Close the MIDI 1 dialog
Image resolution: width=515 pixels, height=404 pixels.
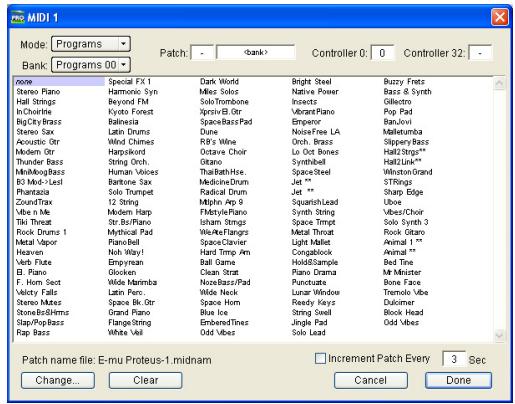(500, 17)
